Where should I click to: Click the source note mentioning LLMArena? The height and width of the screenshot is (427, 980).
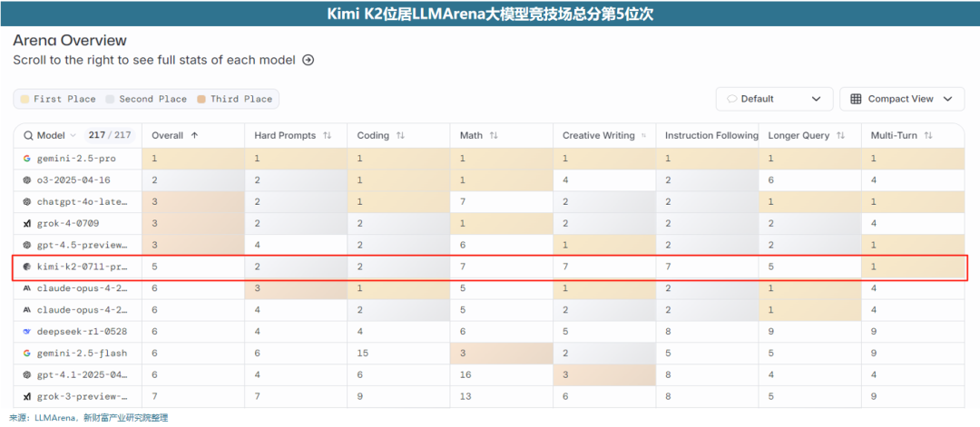pos(89,418)
